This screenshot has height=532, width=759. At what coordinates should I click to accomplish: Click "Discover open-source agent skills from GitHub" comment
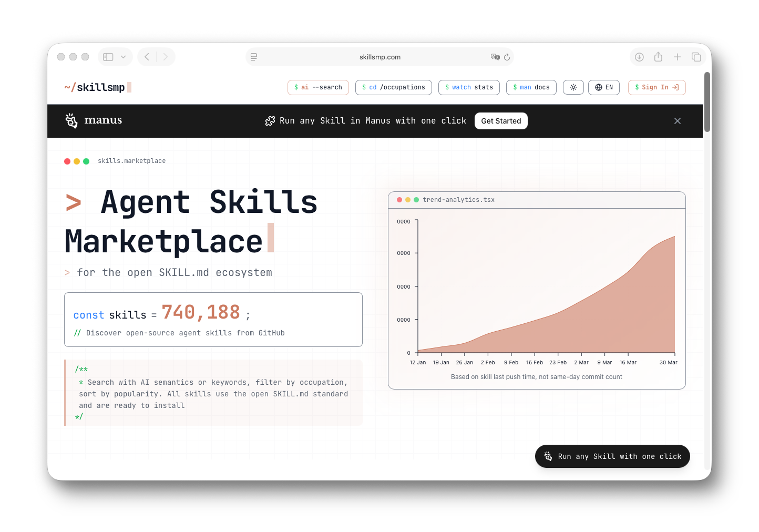click(x=179, y=333)
